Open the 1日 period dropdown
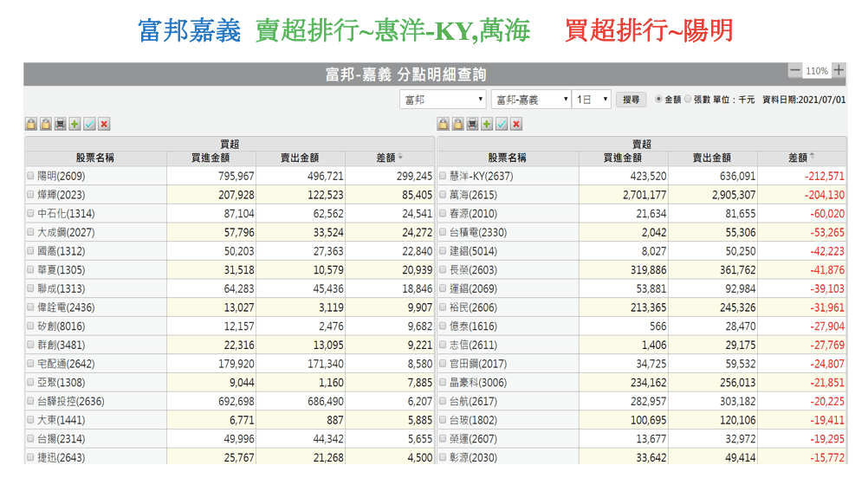This screenshot has height=491, width=868. [x=593, y=100]
